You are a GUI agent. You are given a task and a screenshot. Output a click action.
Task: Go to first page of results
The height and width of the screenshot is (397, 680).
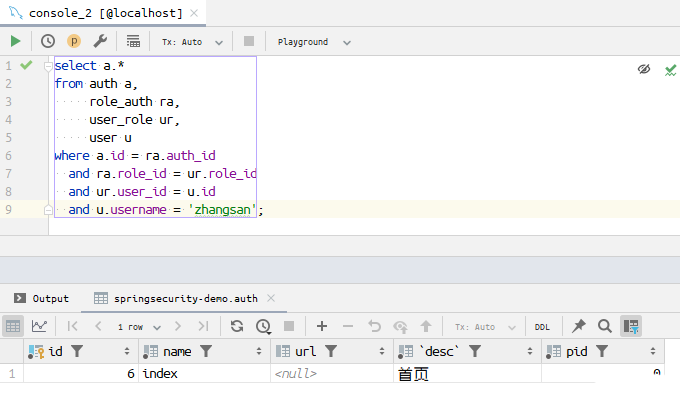(x=72, y=326)
